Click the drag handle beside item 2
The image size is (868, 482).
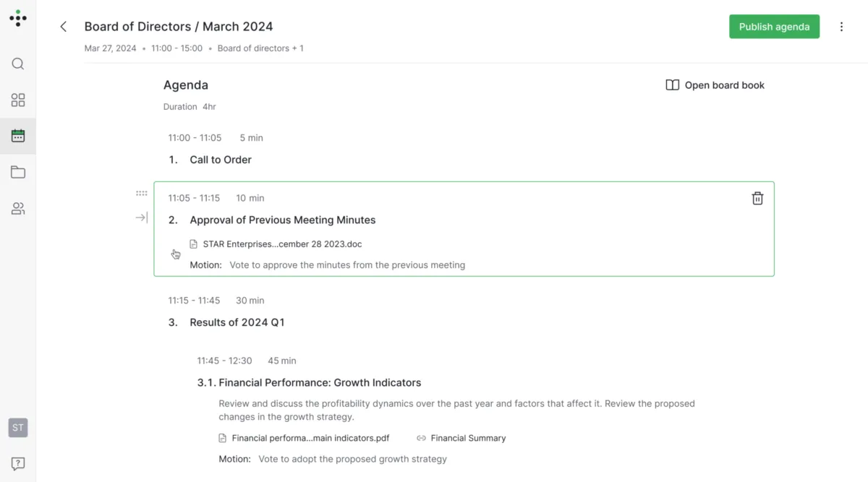142,194
